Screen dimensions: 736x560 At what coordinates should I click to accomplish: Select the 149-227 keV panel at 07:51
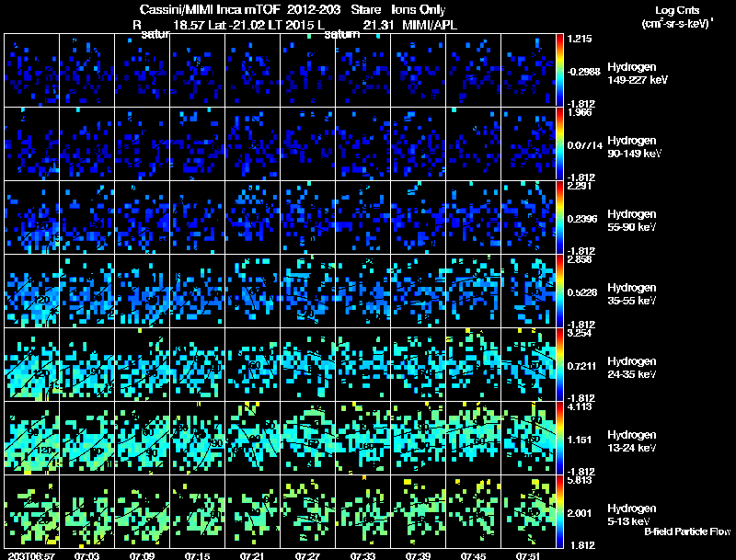(528, 71)
